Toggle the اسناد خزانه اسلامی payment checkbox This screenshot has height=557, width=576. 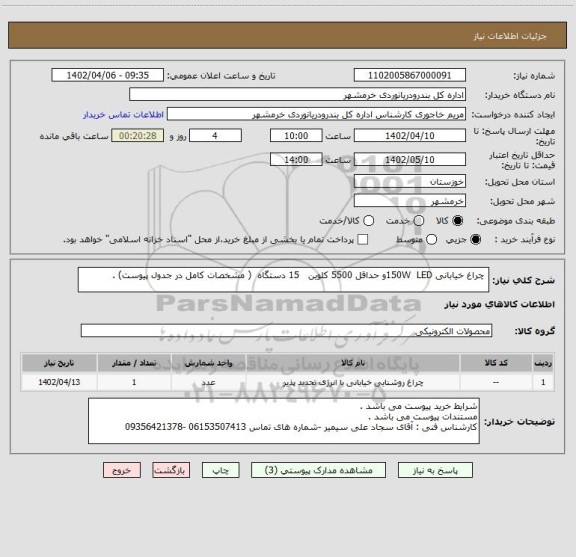point(363,240)
